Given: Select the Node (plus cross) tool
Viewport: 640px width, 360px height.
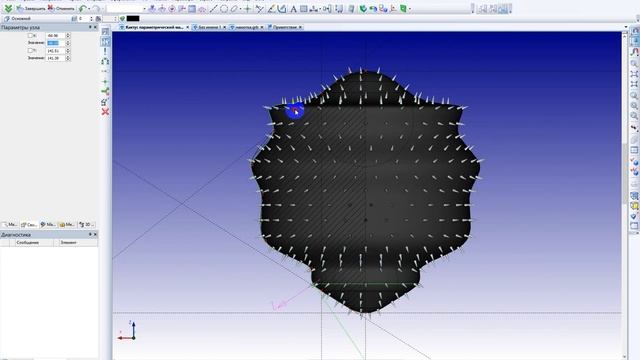Looking at the screenshot, I should pos(247,9).
